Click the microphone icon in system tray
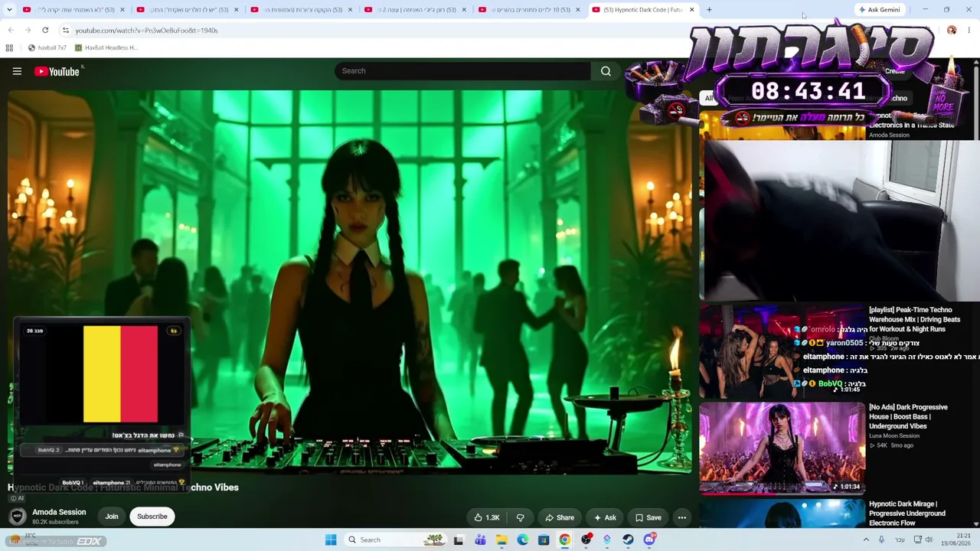This screenshot has height=551, width=980. click(882, 540)
